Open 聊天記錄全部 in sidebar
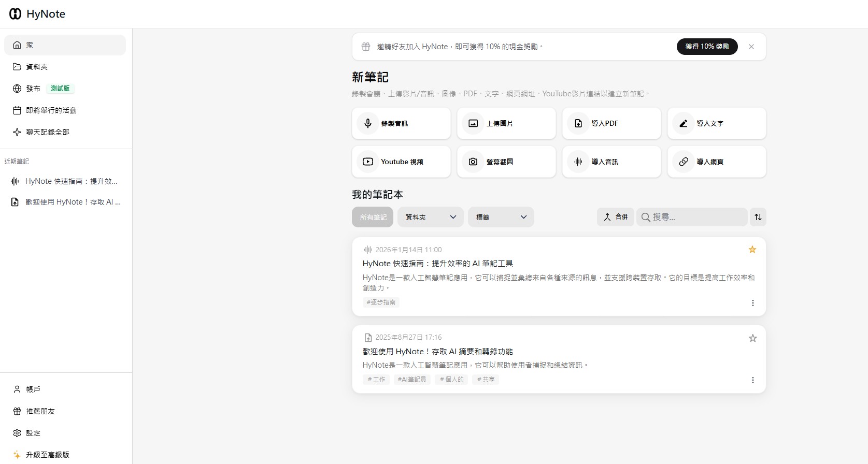Viewport: 868px width, 464px height. point(65,132)
